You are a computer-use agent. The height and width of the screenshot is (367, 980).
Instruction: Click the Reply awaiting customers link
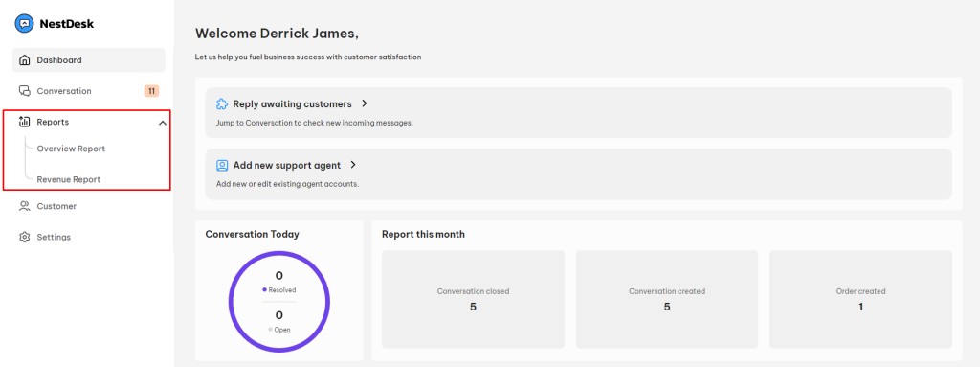[293, 103]
